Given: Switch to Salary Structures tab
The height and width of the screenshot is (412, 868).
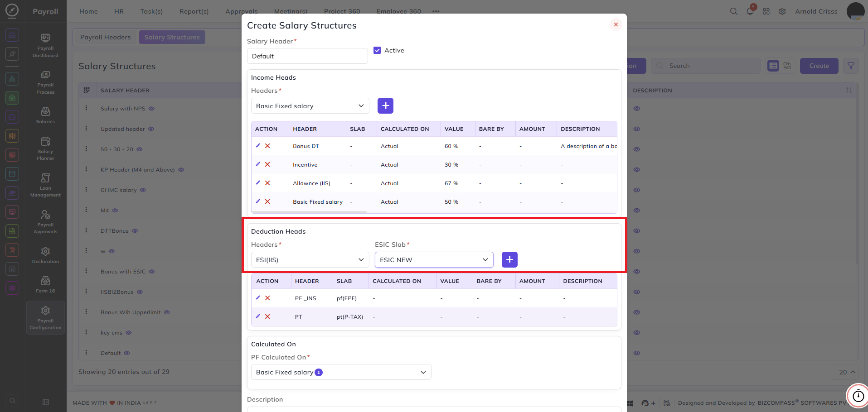Looking at the screenshot, I should (x=172, y=37).
